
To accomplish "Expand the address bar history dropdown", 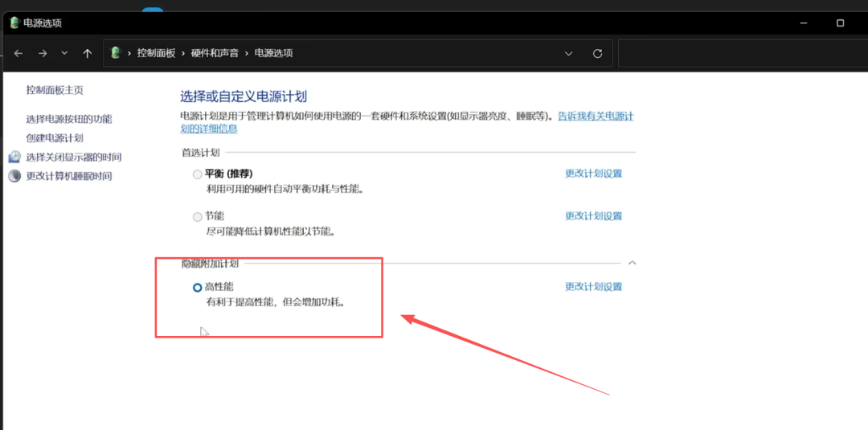I will pos(569,53).
